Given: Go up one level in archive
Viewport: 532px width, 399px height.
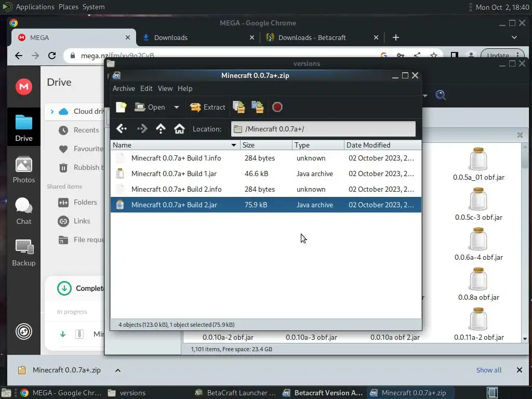Looking at the screenshot, I should [161, 129].
